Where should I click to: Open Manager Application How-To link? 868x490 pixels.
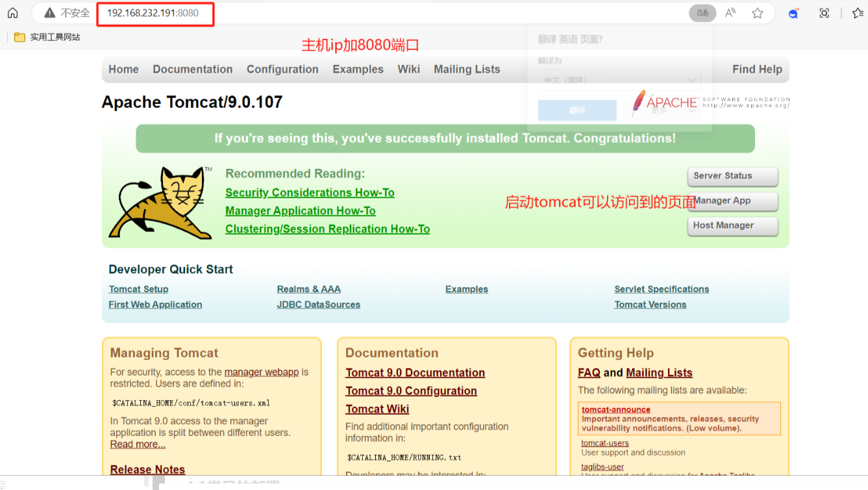pyautogui.click(x=301, y=211)
